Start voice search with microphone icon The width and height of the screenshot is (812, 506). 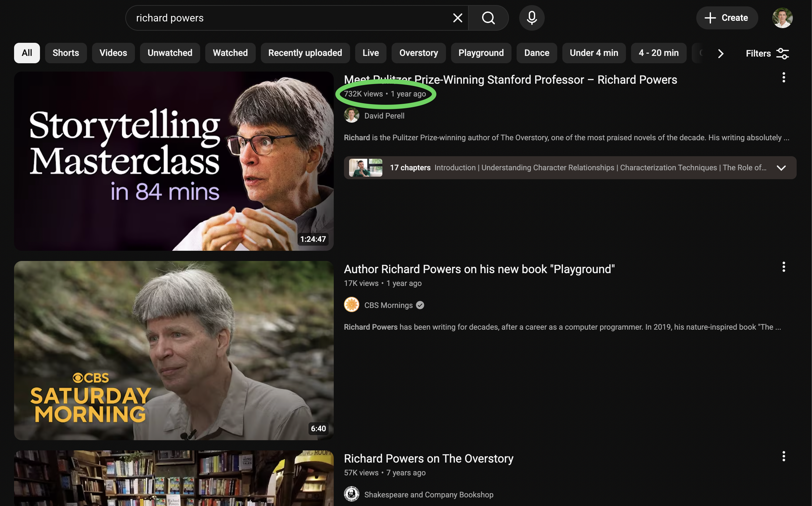531,18
